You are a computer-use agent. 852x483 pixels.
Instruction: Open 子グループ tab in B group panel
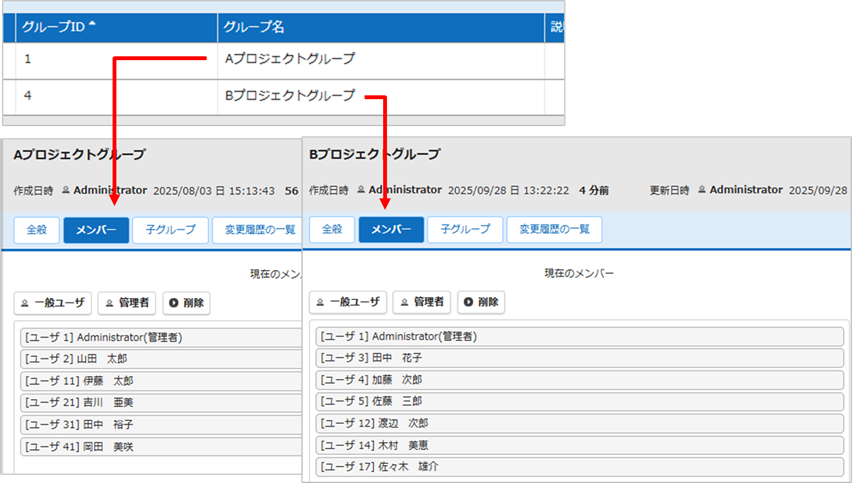click(465, 230)
